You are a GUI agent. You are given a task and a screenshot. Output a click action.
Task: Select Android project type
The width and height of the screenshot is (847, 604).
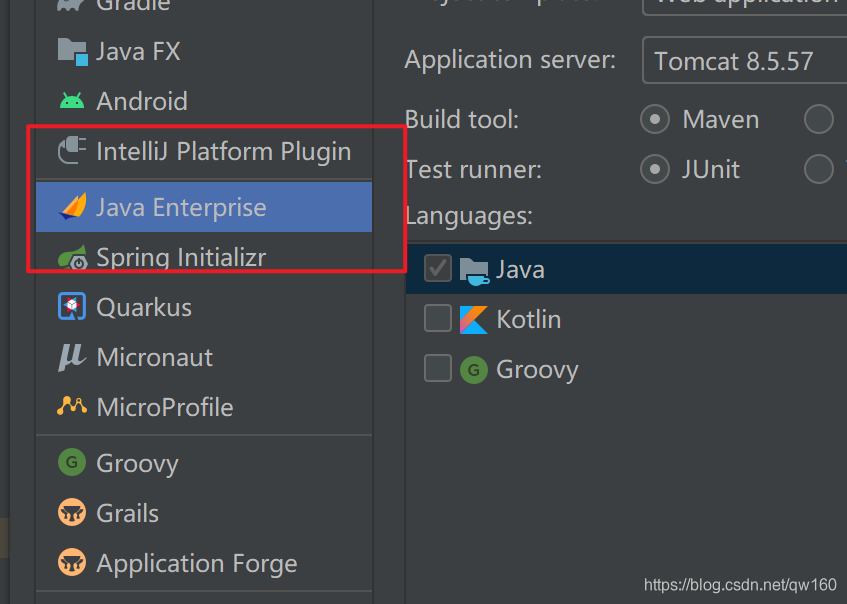(x=204, y=101)
